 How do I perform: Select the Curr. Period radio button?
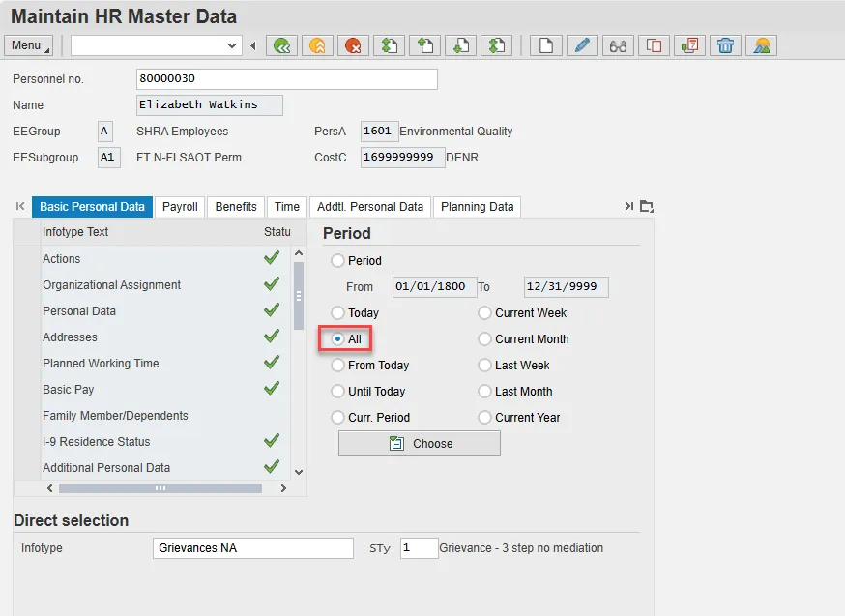(x=337, y=417)
